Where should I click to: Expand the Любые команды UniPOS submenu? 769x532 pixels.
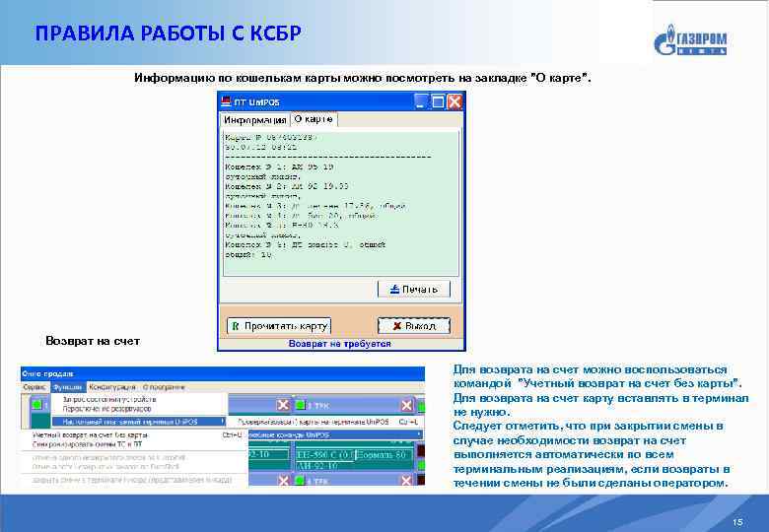pos(336,435)
